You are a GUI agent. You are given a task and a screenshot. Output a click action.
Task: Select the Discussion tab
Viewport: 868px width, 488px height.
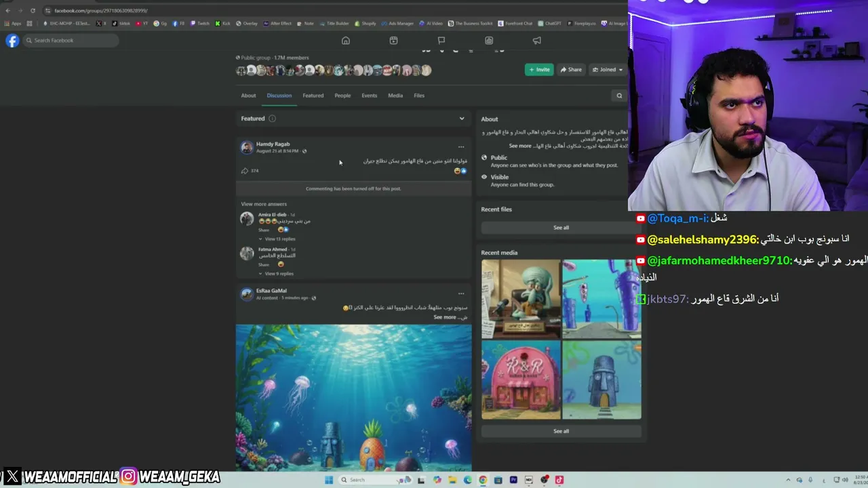(279, 96)
